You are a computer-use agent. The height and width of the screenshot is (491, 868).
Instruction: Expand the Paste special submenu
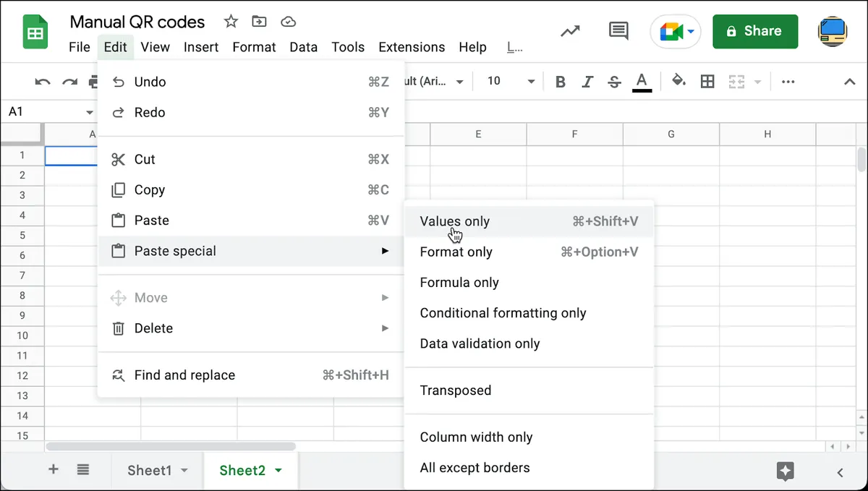tap(250, 251)
